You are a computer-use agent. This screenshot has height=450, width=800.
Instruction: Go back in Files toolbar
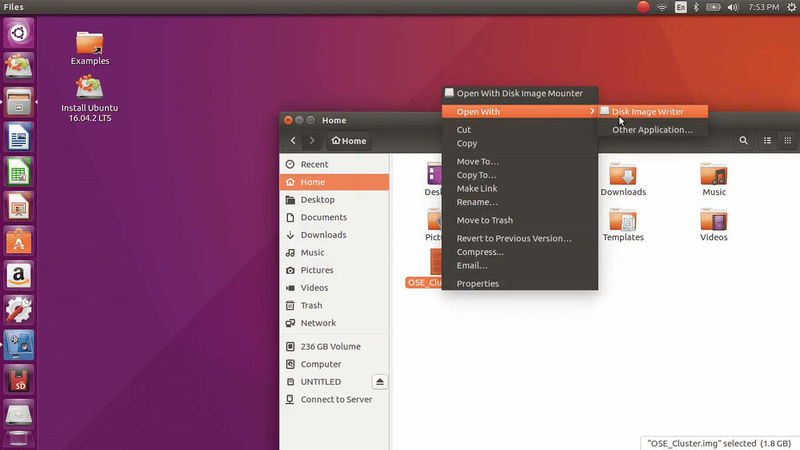click(293, 141)
